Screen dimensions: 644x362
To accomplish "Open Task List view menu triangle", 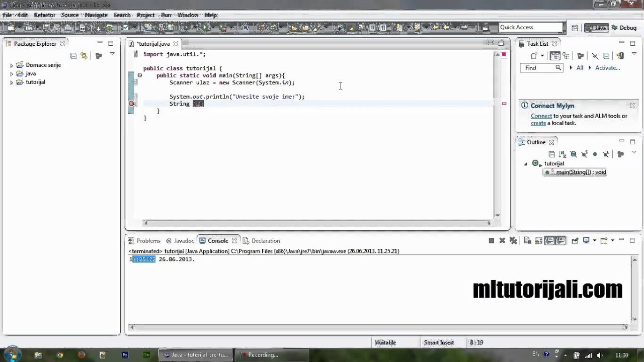I will click(x=634, y=54).
